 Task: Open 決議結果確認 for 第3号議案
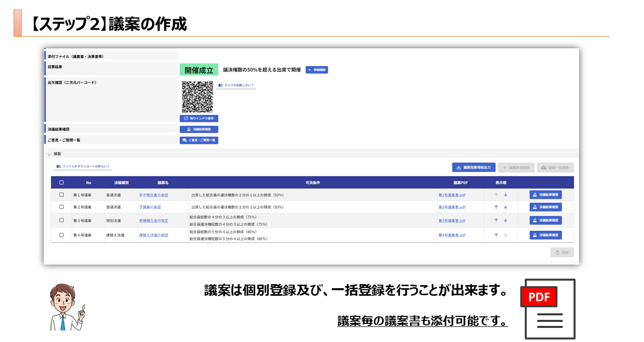tap(546, 220)
